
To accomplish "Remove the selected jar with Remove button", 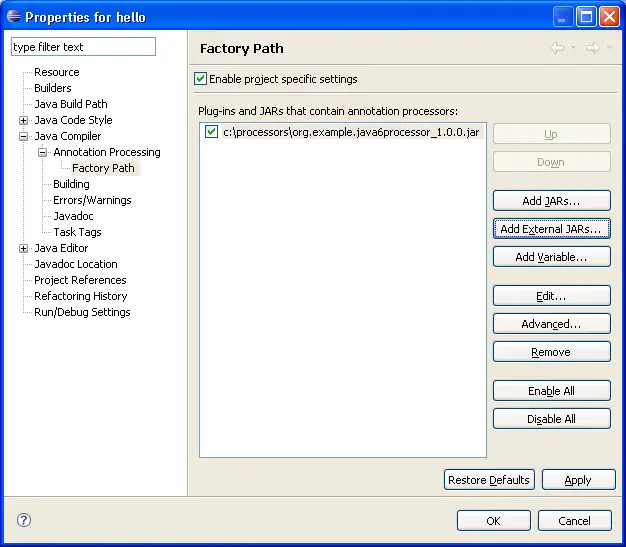I will [551, 352].
